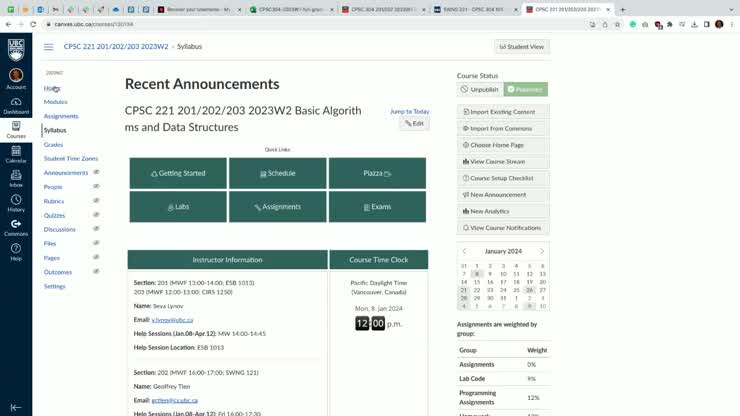The height and width of the screenshot is (416, 740).
Task: Open Commons in the global sidebar
Action: point(16,227)
